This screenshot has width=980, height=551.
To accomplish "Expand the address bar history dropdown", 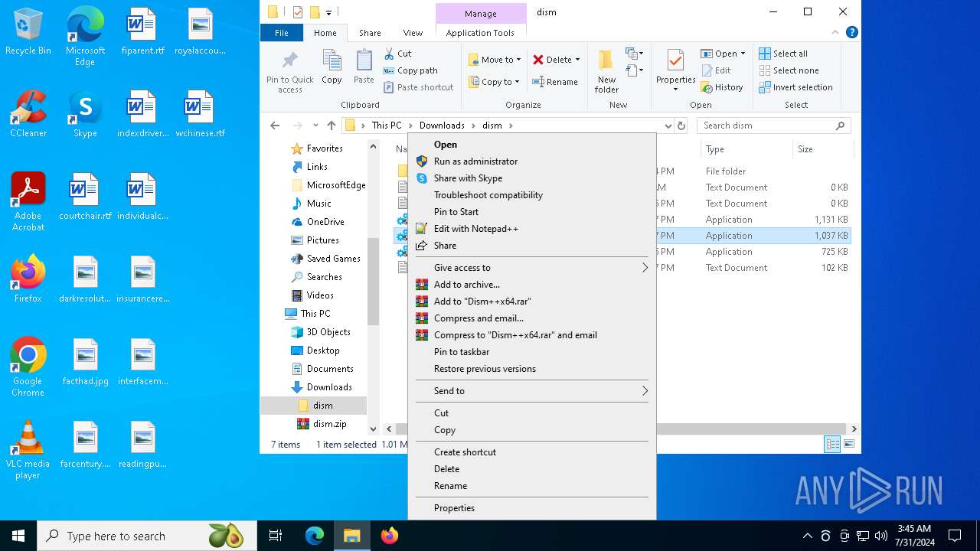I will click(x=668, y=126).
